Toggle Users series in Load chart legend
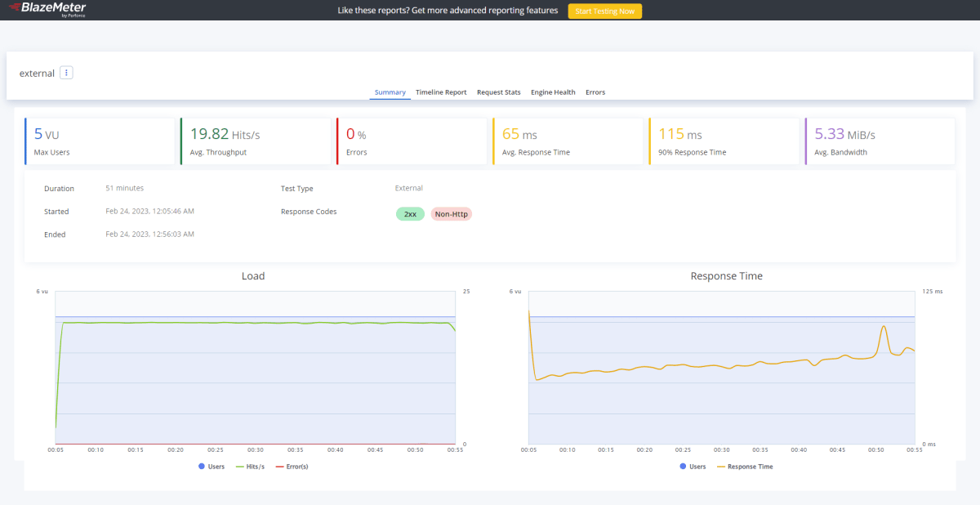Screen dimensions: 980x505 pyautogui.click(x=212, y=467)
